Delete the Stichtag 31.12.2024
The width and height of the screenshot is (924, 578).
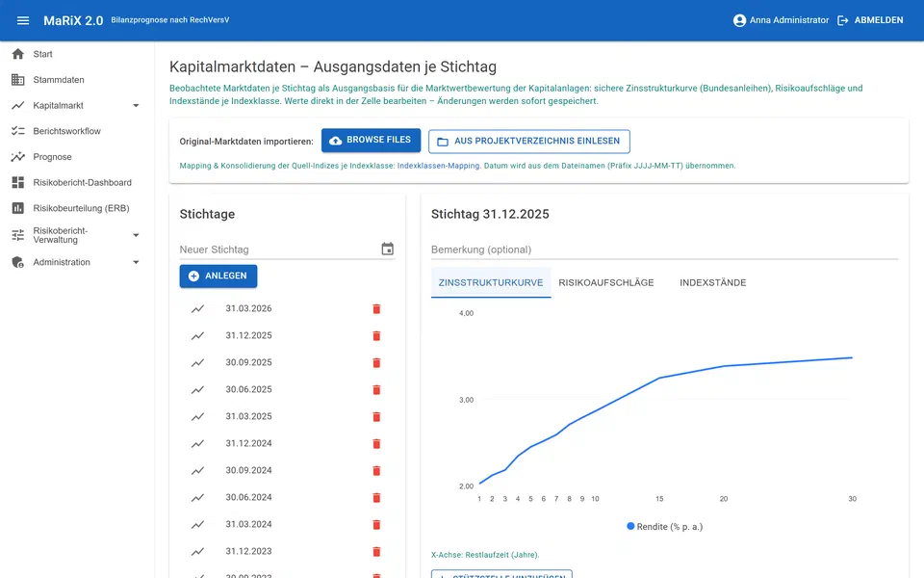coord(376,444)
